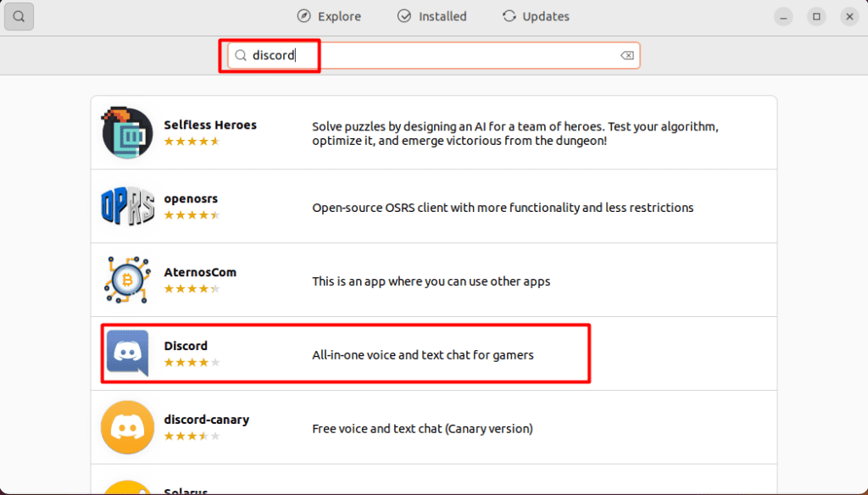
Task: Switch to the Explore tab
Action: [329, 17]
